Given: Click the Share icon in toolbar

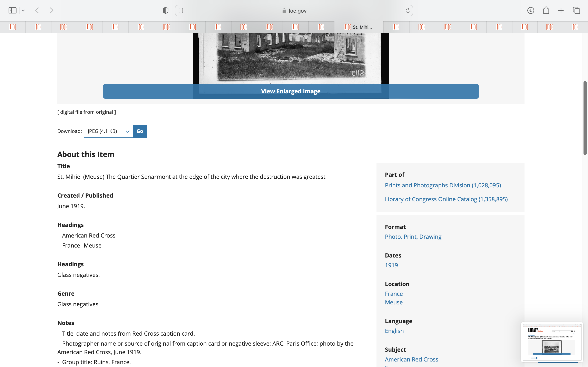Looking at the screenshot, I should pos(546,10).
